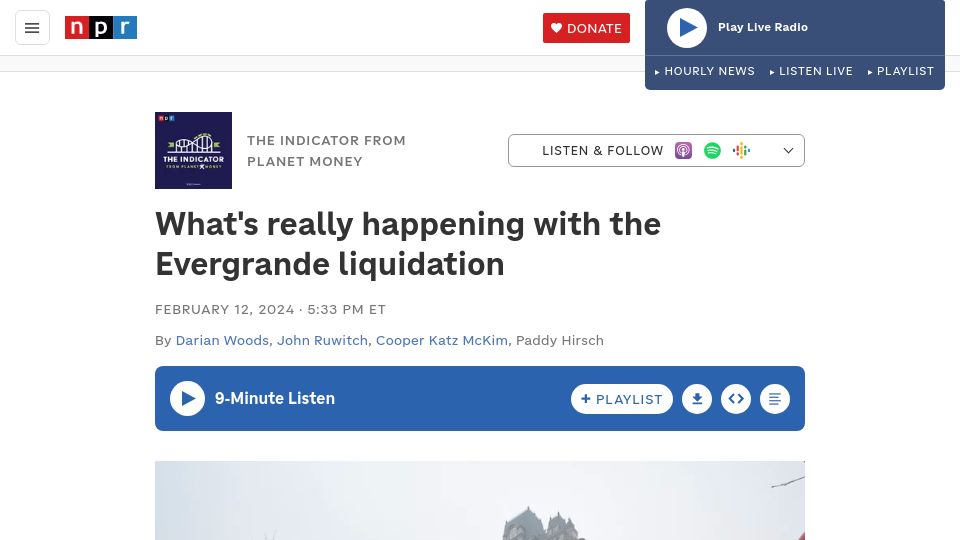Click the article headline about Evergrande liquidation
The height and width of the screenshot is (540, 960).
[408, 244]
